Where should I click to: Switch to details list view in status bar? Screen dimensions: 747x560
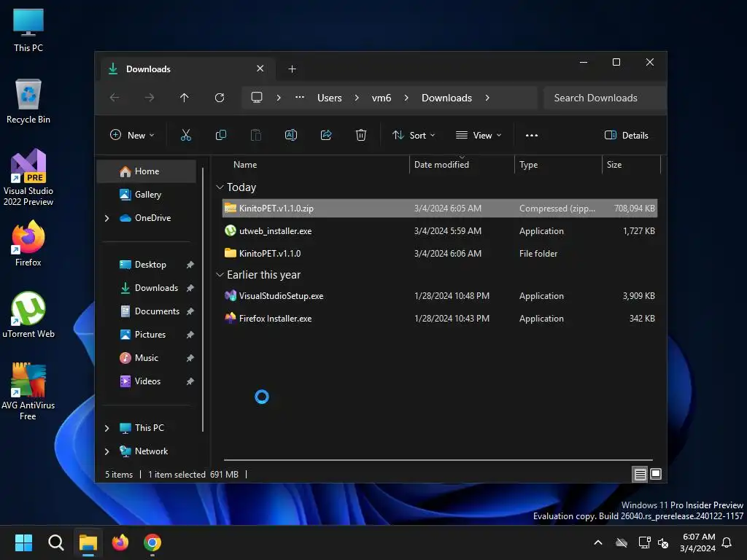point(640,474)
